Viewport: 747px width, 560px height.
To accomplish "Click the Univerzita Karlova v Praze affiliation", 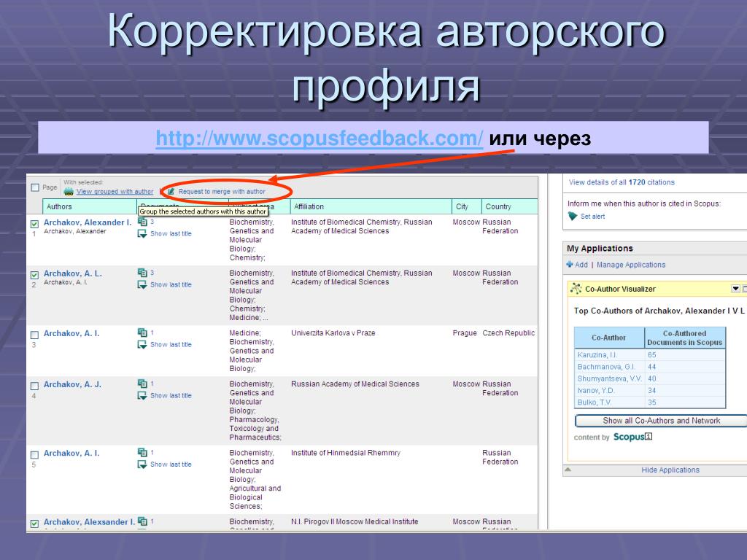I will coord(333,332).
